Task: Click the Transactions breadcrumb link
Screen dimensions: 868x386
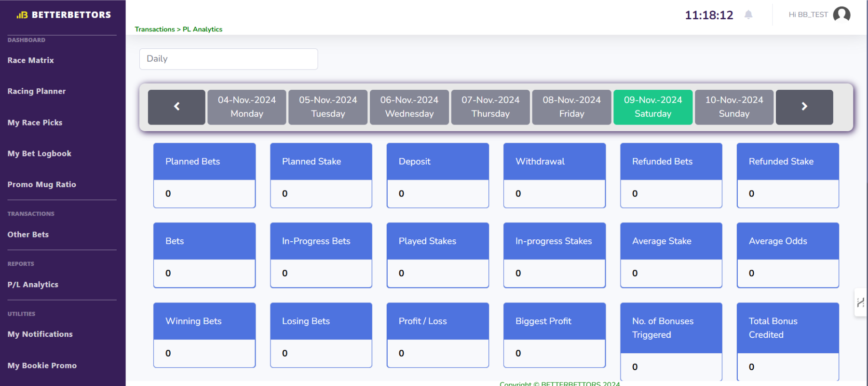Action: [155, 29]
